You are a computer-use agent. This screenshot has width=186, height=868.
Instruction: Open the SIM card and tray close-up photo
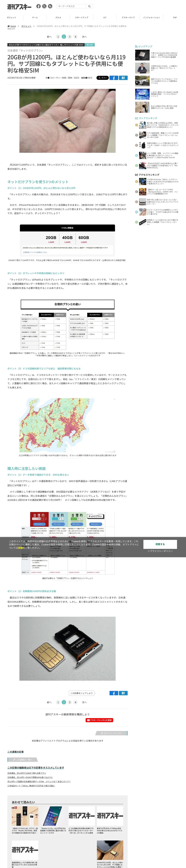[x=68, y=649]
